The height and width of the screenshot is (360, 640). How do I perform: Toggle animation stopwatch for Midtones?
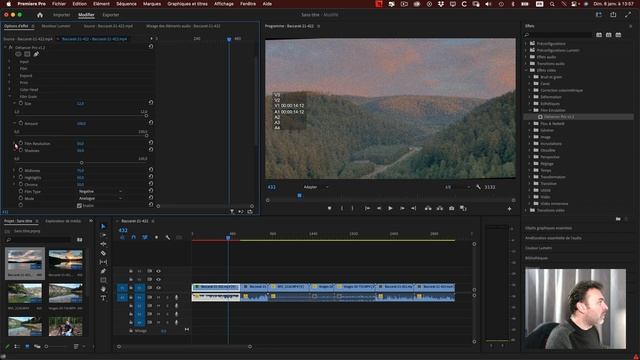pos(21,170)
